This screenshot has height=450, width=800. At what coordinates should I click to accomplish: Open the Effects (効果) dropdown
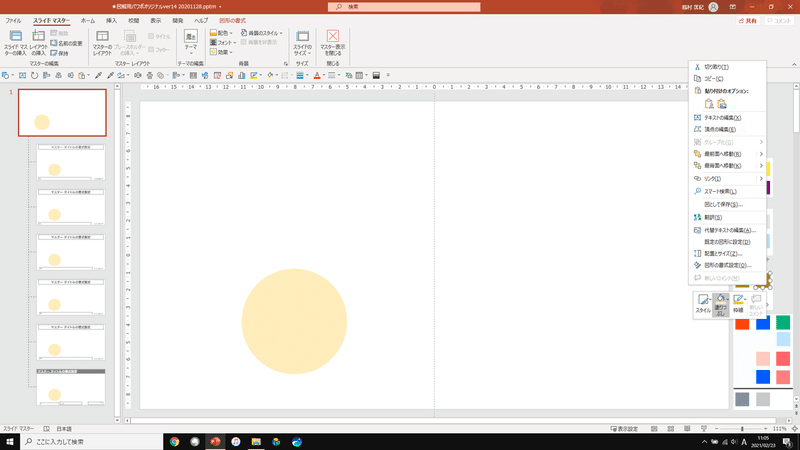point(221,52)
